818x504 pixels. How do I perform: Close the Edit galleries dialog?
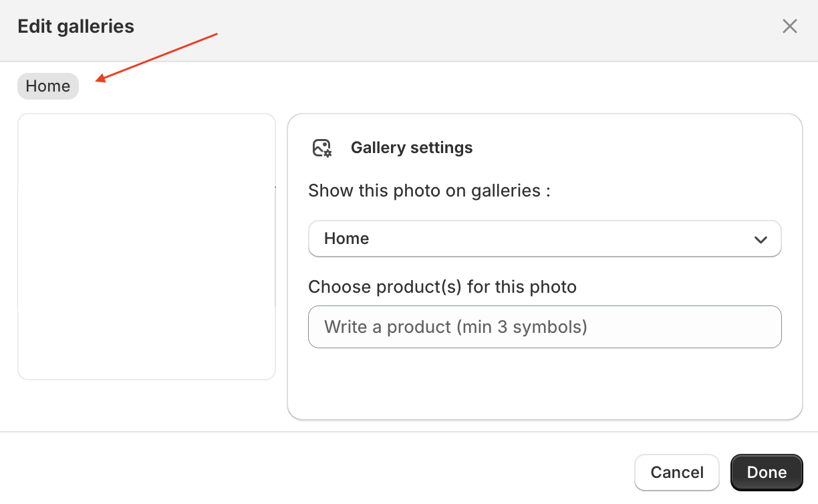pyautogui.click(x=789, y=27)
